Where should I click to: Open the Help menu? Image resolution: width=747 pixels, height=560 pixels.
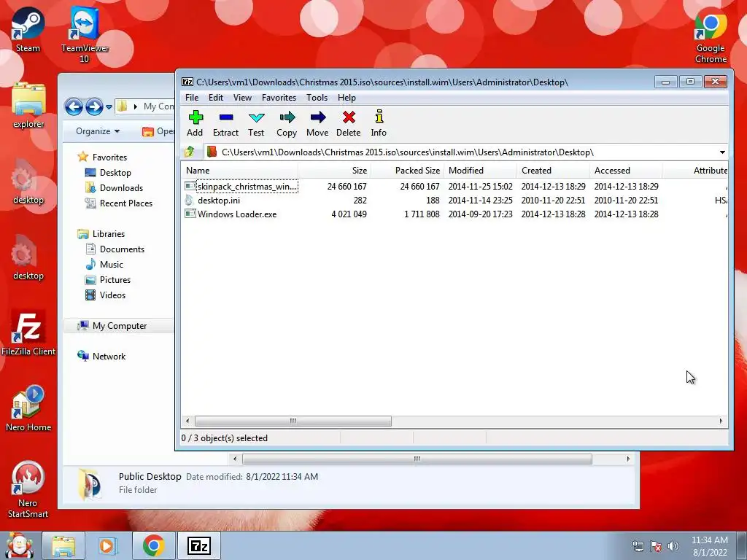click(x=347, y=98)
